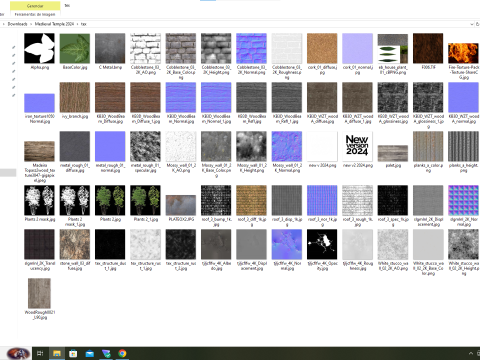Refresh the folder from the address bar
Screen dimensions: 480x360
[x=478, y=24]
